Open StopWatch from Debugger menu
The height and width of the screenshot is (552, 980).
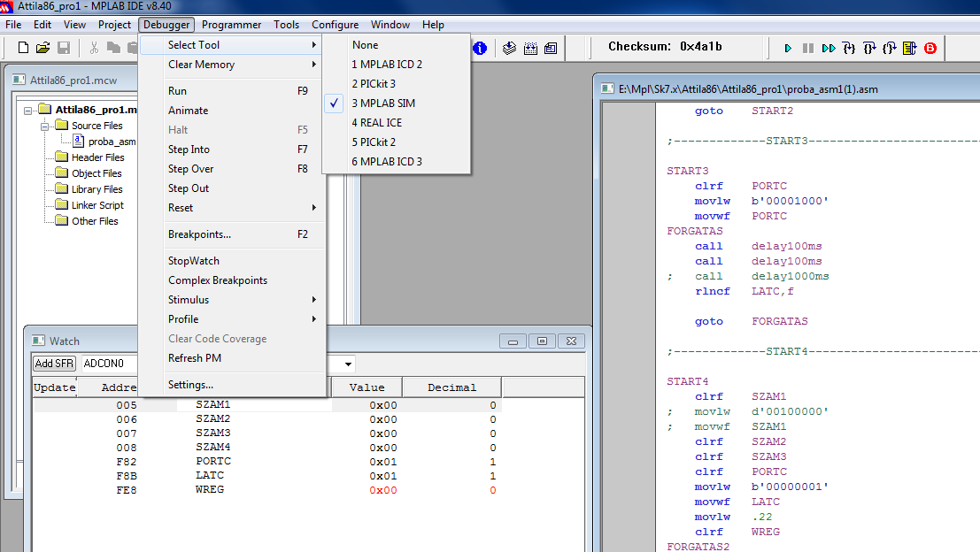click(x=231, y=260)
